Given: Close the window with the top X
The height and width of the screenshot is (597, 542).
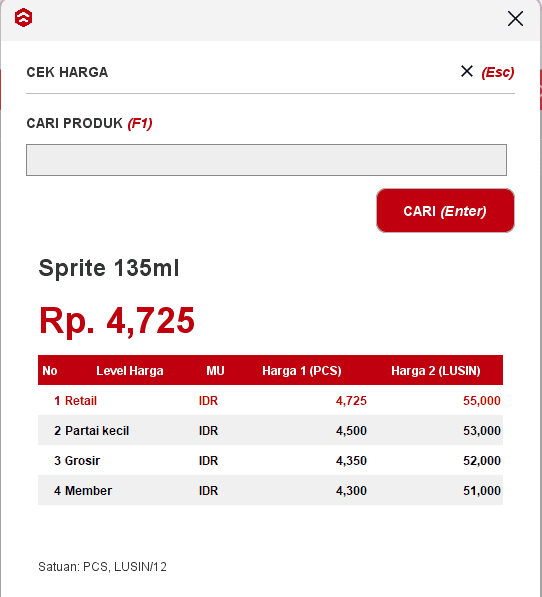Looking at the screenshot, I should pos(515,18).
